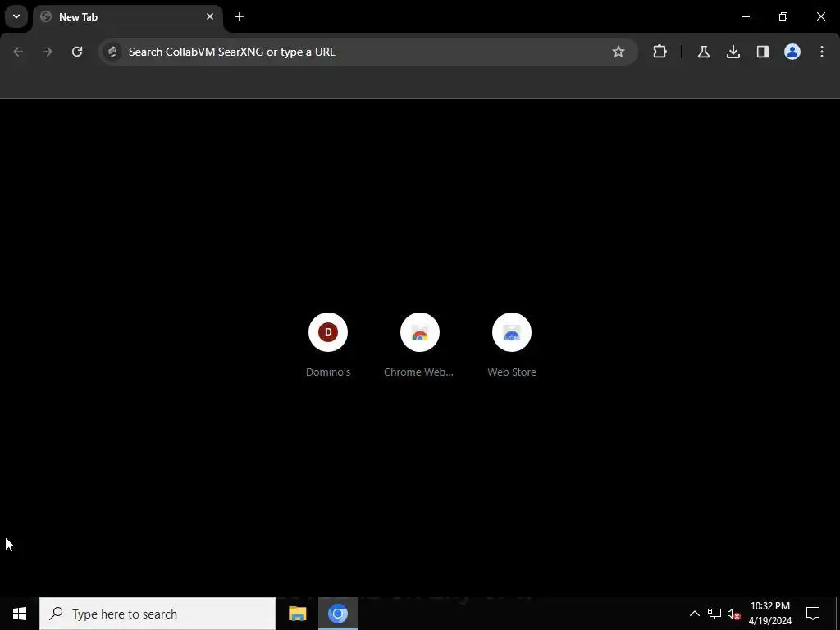
Task: Click the Chromium icon in the taskbar
Action: (x=338, y=614)
